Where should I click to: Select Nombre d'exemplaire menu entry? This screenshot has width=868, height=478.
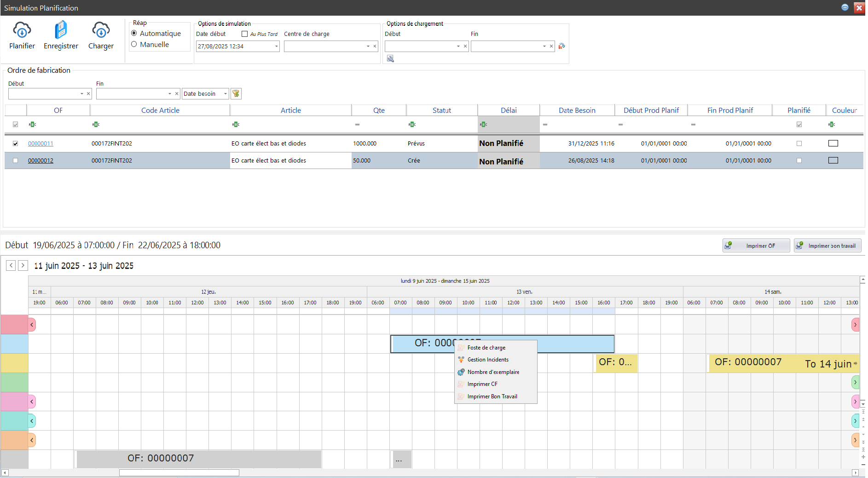tap(493, 372)
